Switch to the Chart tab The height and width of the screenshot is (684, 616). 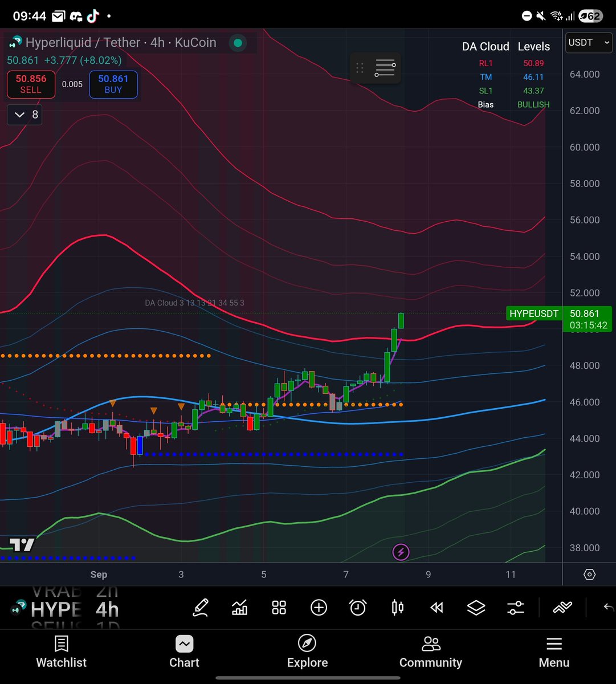pos(184,652)
